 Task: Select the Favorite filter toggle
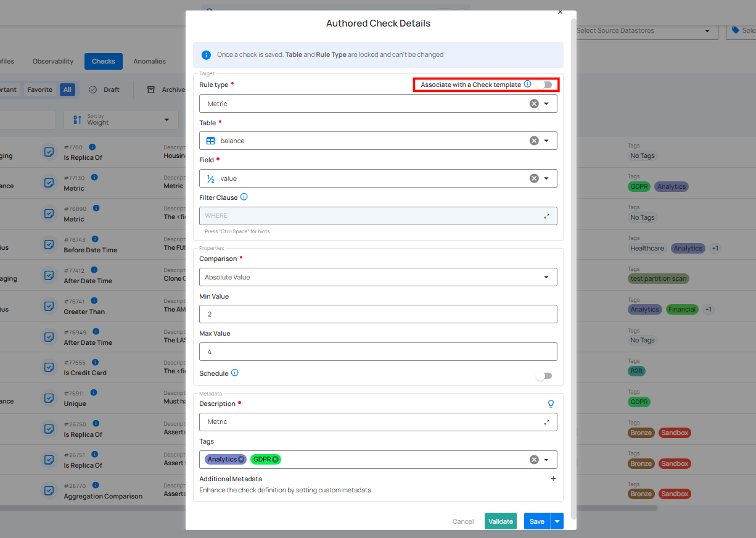click(x=40, y=89)
